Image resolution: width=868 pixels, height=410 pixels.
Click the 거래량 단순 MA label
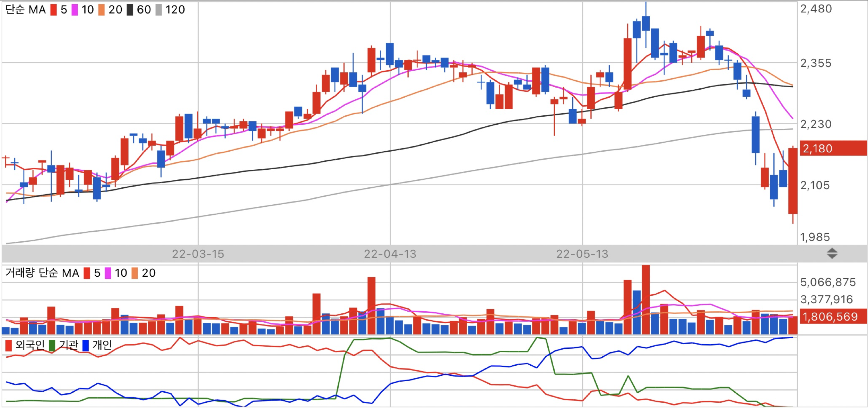pos(42,273)
